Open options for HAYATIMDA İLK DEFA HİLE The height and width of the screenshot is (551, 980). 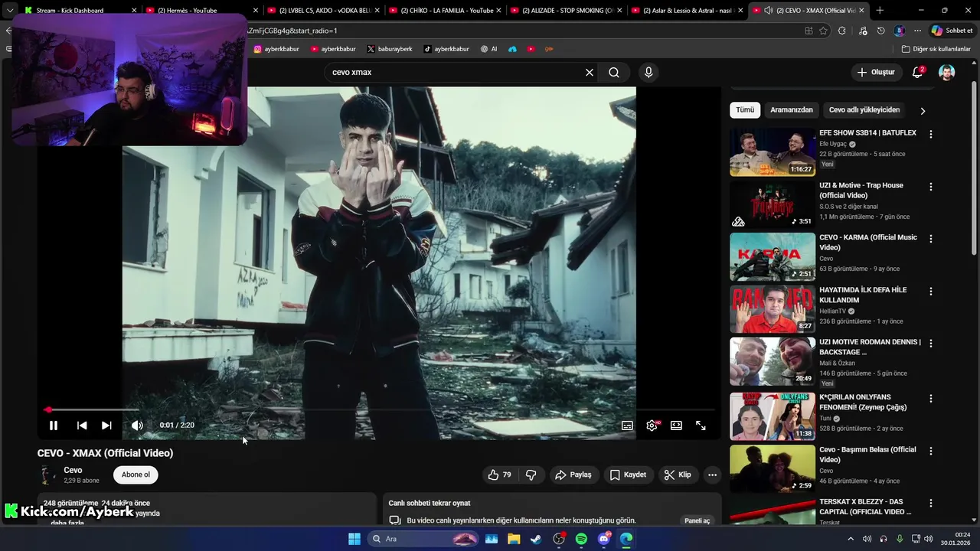pos(931,292)
